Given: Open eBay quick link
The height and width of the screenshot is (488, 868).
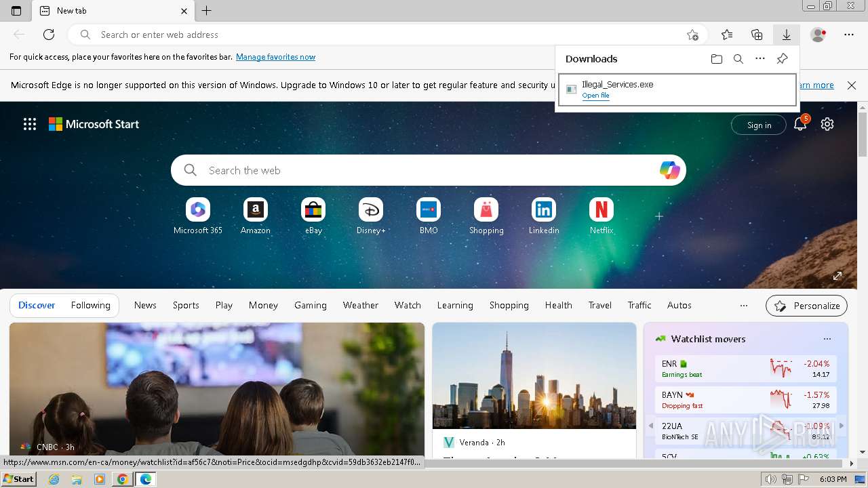Looking at the screenshot, I should pyautogui.click(x=313, y=216).
